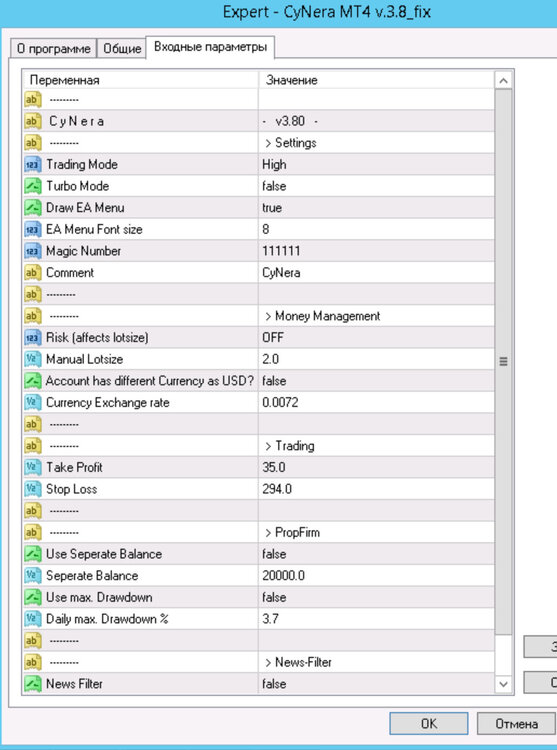Switch to the Общие tab

(x=122, y=49)
